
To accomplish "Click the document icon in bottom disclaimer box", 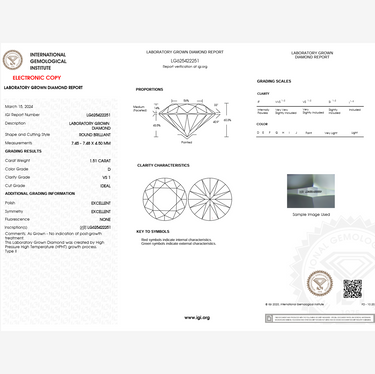I will [x=269, y=319].
